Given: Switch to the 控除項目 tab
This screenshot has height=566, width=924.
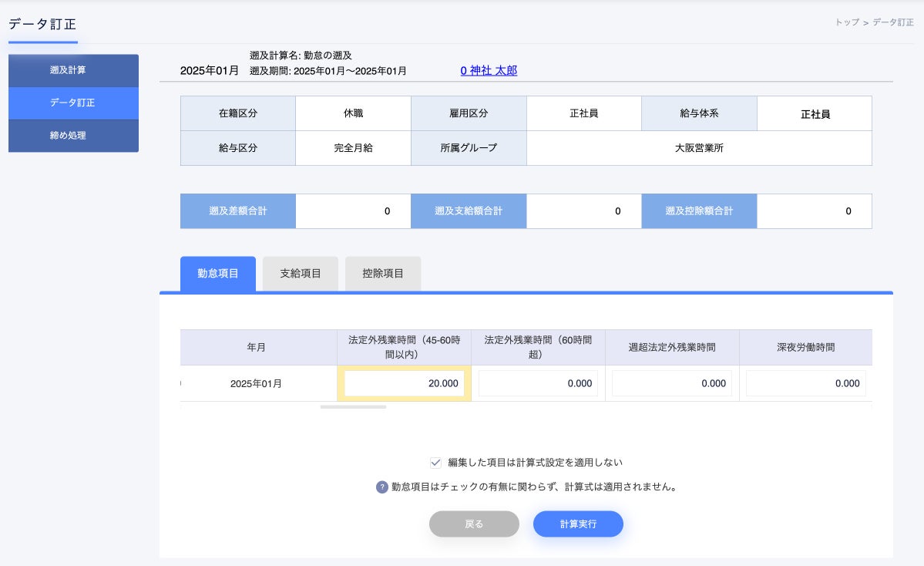Looking at the screenshot, I should tap(383, 274).
